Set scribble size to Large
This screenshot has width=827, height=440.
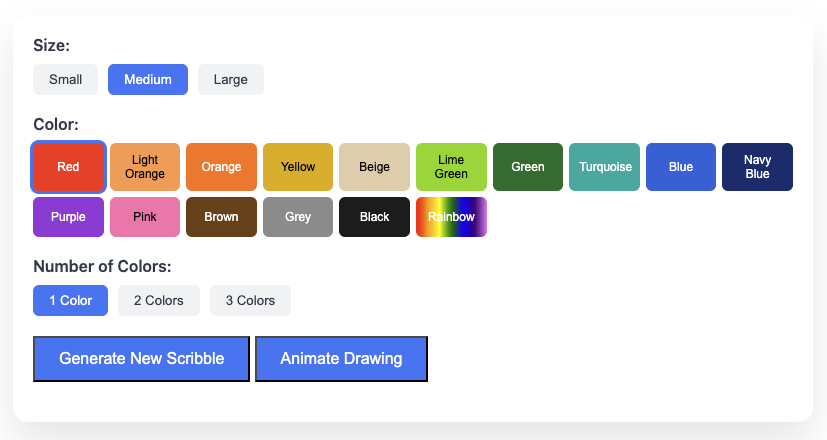coord(230,80)
